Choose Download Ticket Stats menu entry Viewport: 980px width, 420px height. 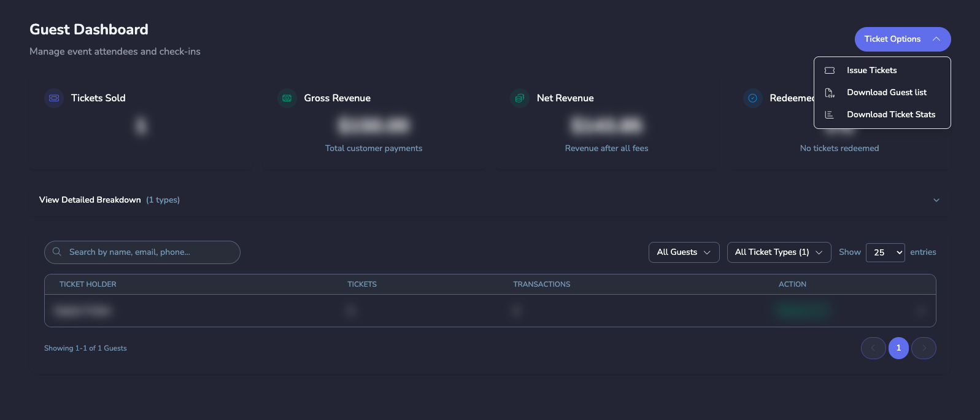pos(882,115)
